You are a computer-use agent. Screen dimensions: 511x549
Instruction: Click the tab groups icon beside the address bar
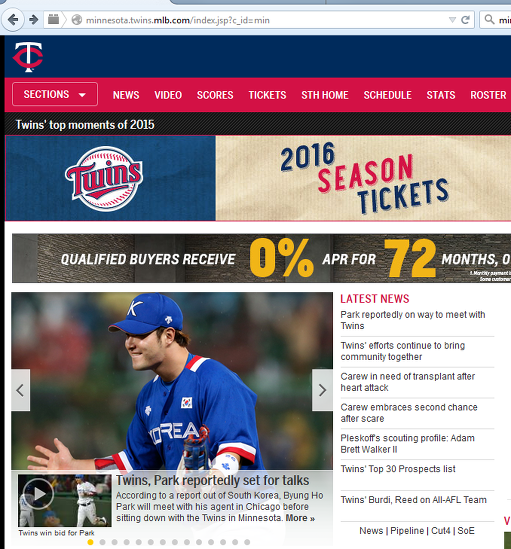[x=53, y=19]
